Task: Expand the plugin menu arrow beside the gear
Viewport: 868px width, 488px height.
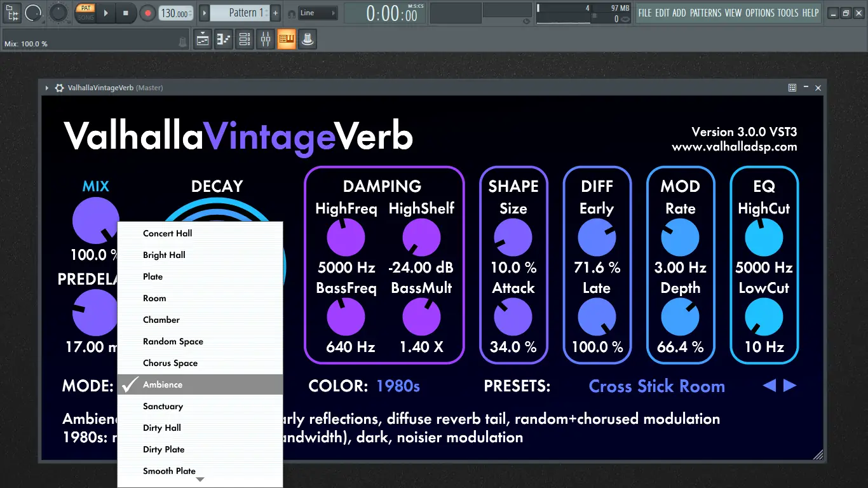Action: click(47, 88)
